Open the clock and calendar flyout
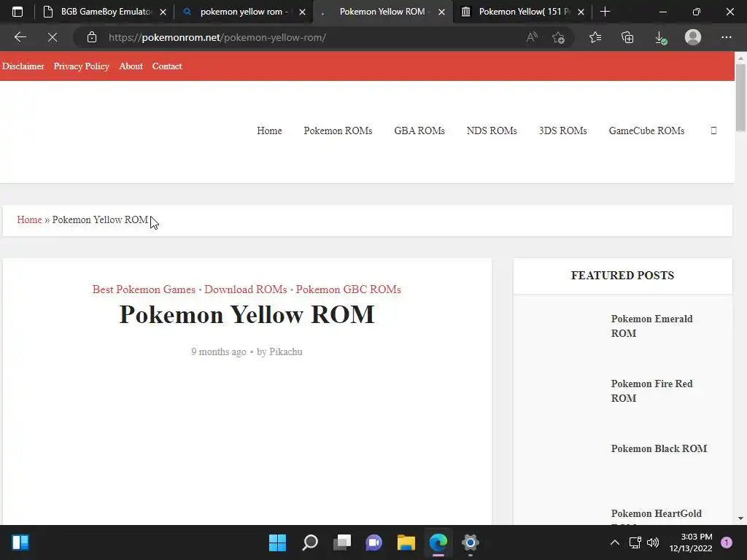 691,542
